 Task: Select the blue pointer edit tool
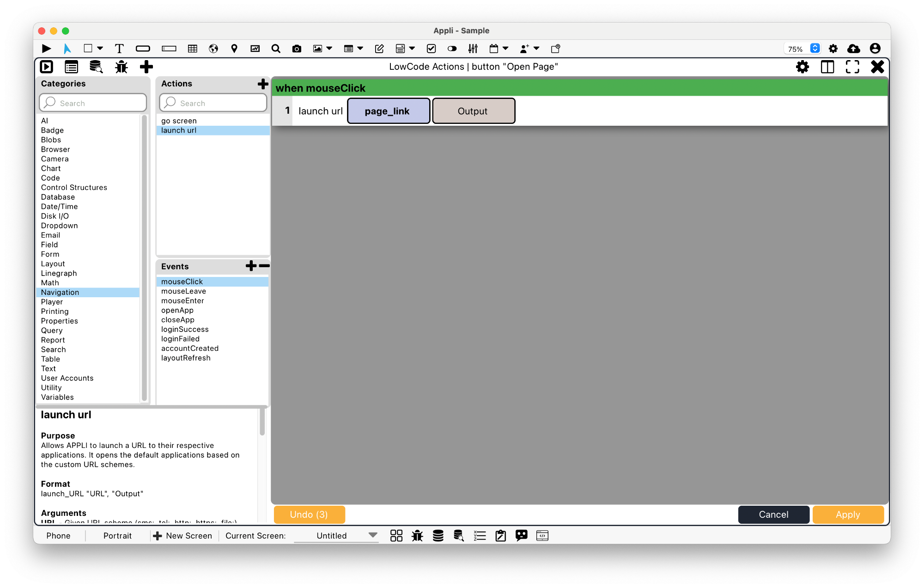[67, 49]
